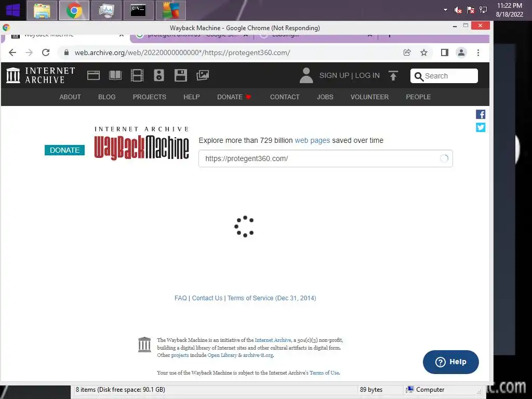
Task: Open Chrome profile avatar
Action: [461, 52]
